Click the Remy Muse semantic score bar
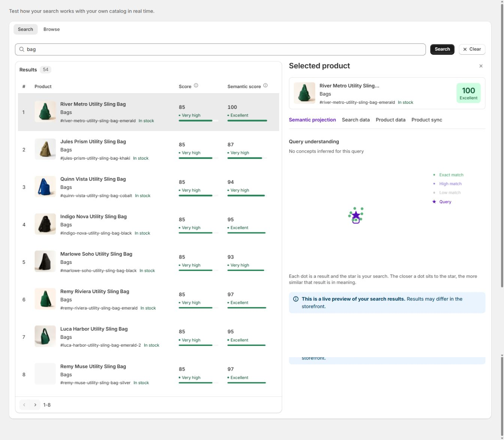The image size is (504, 440). click(x=247, y=383)
